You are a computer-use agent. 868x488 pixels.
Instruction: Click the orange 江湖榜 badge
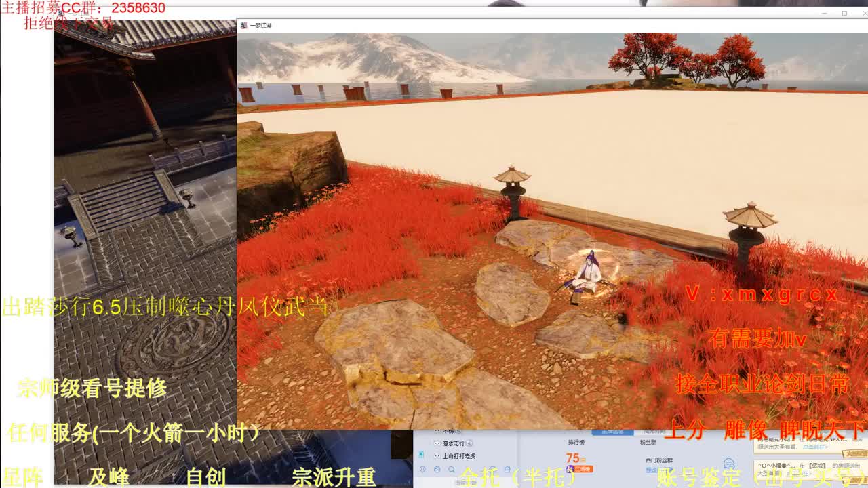pos(584,470)
